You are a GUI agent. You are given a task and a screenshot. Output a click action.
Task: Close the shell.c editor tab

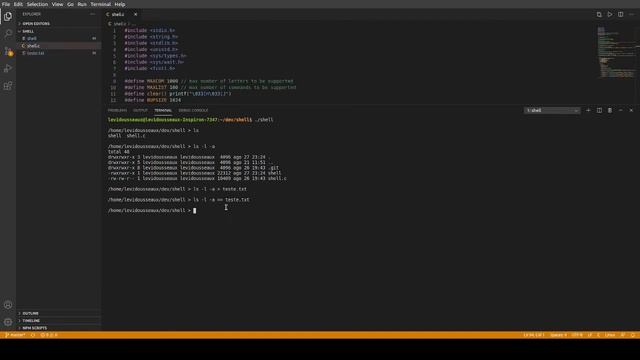click(x=136, y=14)
